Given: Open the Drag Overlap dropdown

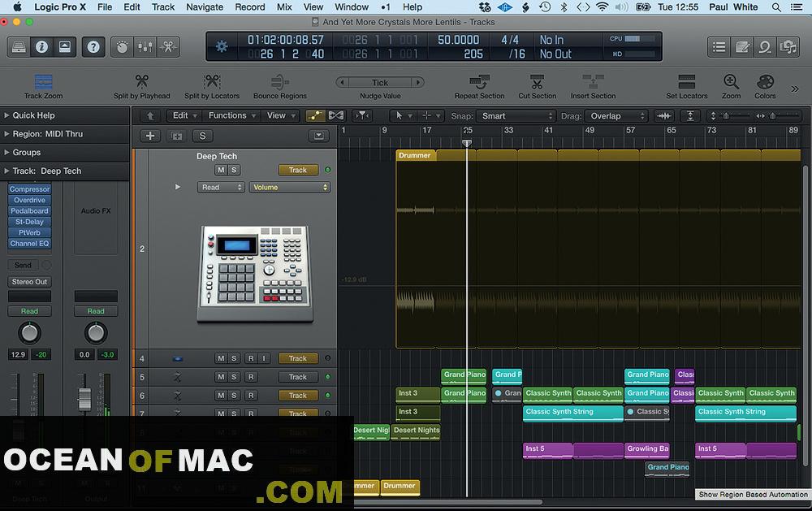Looking at the screenshot, I should tap(617, 116).
